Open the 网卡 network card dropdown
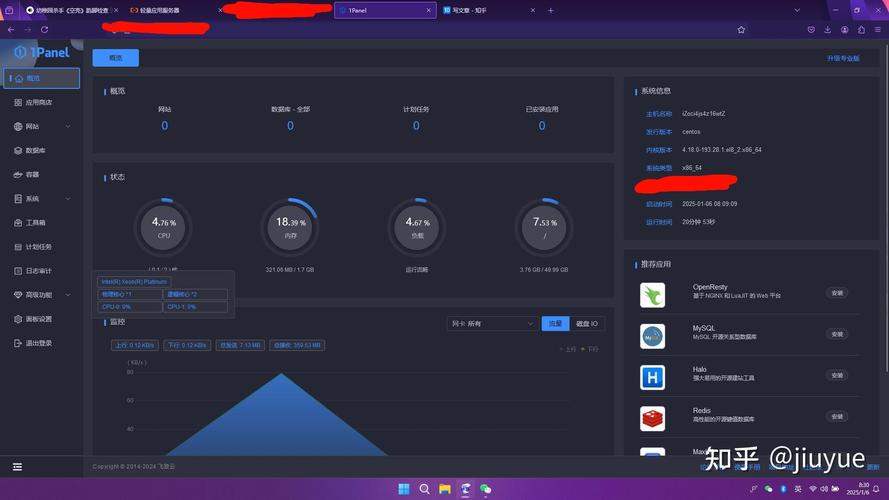This screenshot has height=500, width=889. point(492,324)
